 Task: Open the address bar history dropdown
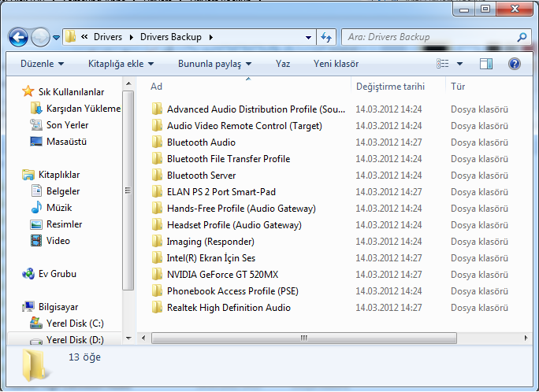pos(308,38)
